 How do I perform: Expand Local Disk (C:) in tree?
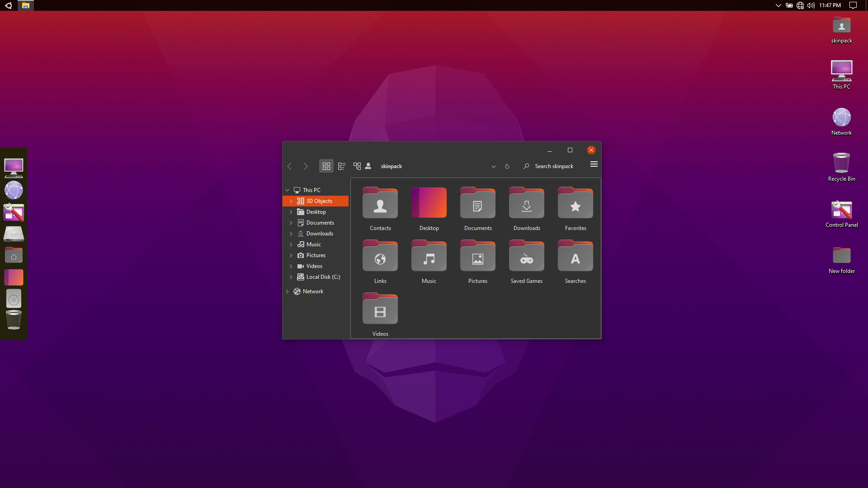coord(291,277)
